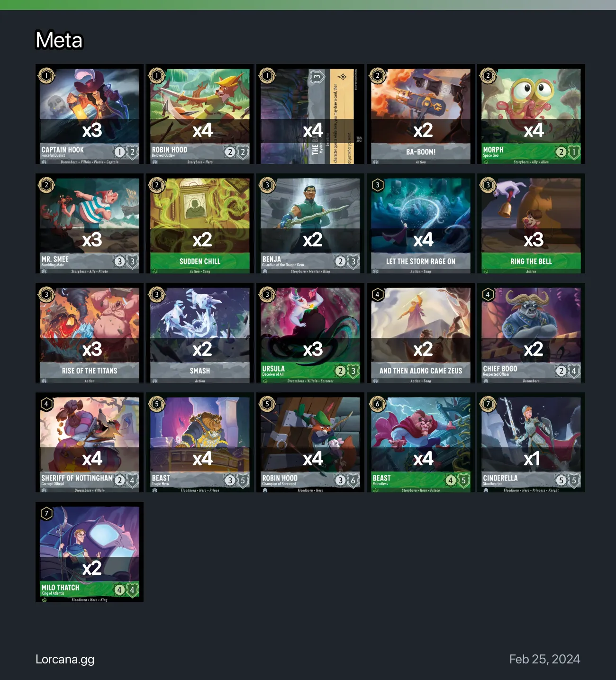Select the Ursula Deceiver of All card

(x=310, y=333)
